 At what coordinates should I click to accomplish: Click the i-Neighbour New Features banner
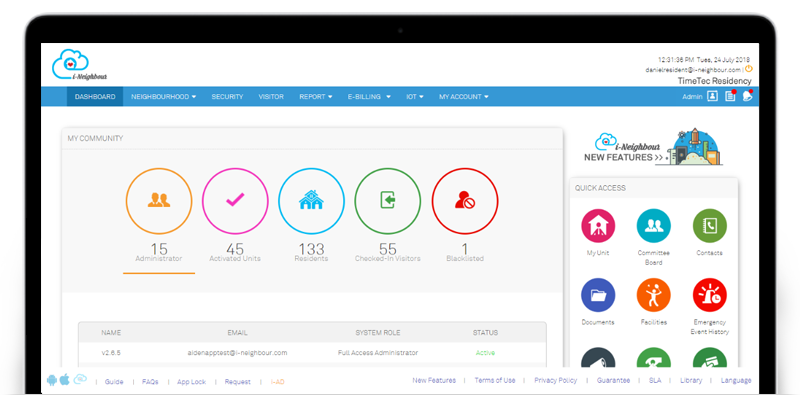coord(654,147)
